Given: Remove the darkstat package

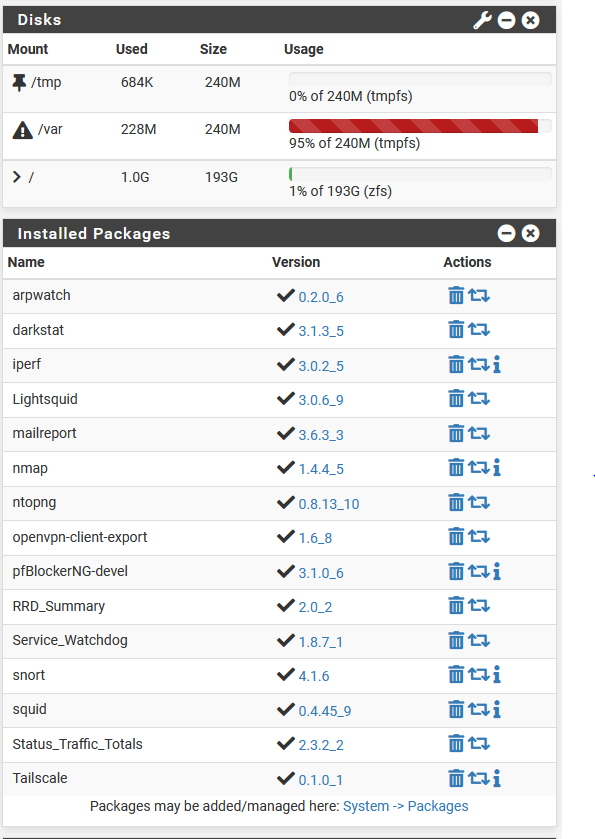Looking at the screenshot, I should [x=456, y=330].
